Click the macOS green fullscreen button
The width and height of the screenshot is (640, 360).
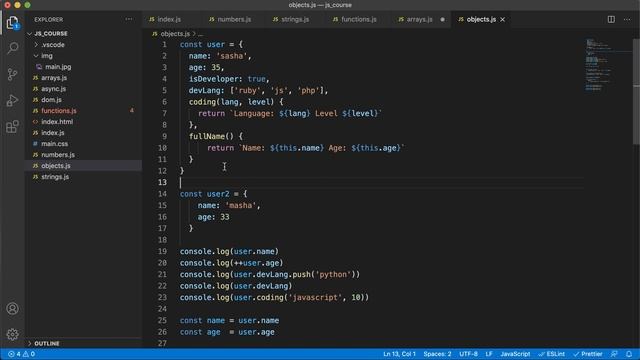pyautogui.click(x=27, y=5)
